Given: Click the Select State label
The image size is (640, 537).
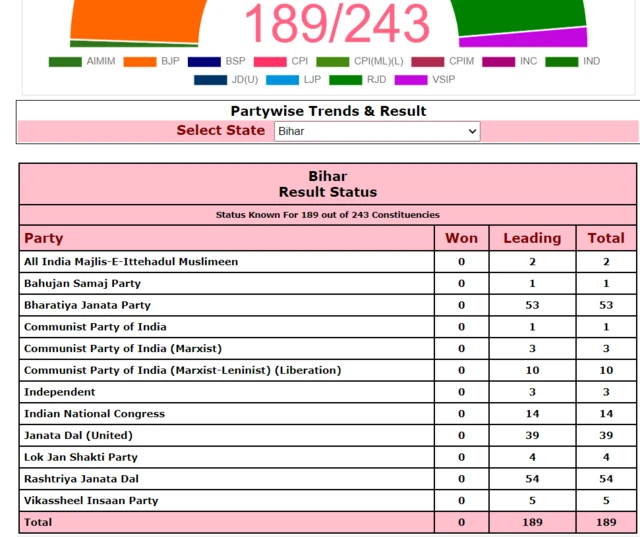Looking at the screenshot, I should pyautogui.click(x=221, y=130).
